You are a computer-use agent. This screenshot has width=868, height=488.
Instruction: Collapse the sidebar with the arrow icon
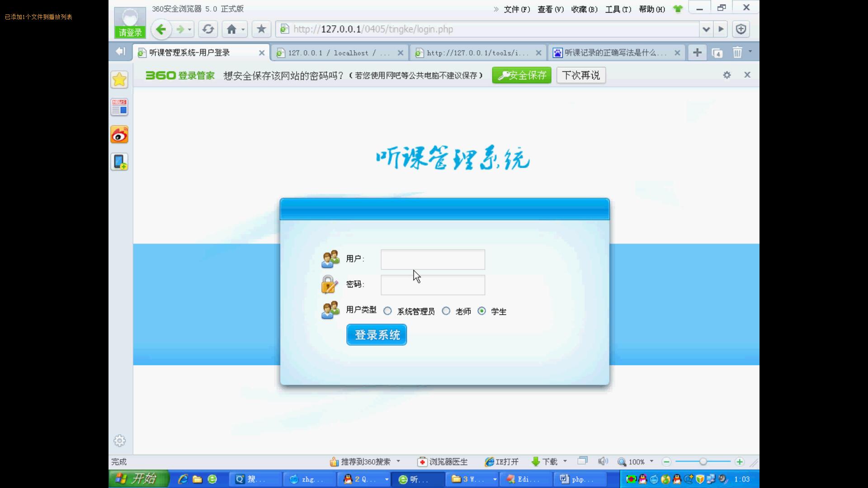pyautogui.click(x=120, y=52)
